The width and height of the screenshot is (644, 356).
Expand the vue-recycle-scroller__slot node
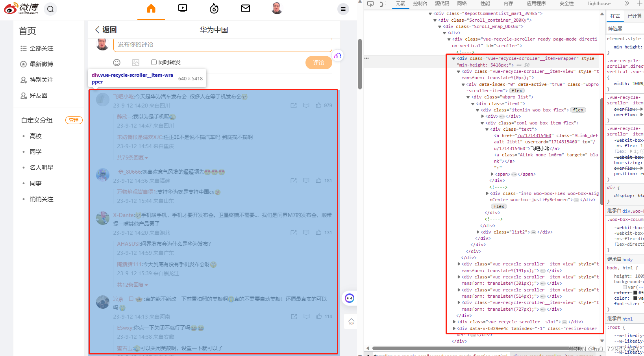(x=454, y=322)
